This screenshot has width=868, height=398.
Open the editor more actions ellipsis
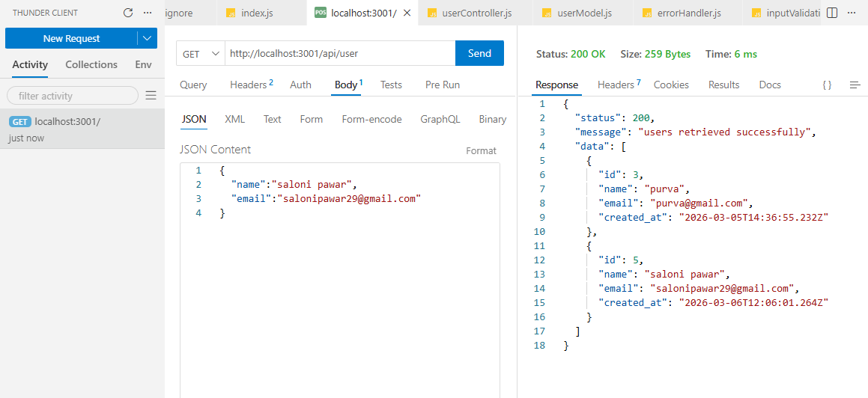(x=852, y=13)
